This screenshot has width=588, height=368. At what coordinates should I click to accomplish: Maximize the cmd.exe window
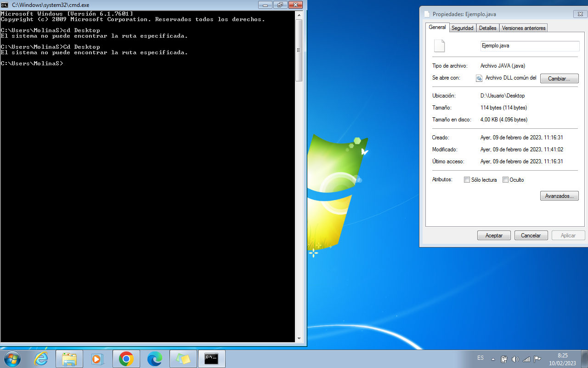tap(280, 5)
